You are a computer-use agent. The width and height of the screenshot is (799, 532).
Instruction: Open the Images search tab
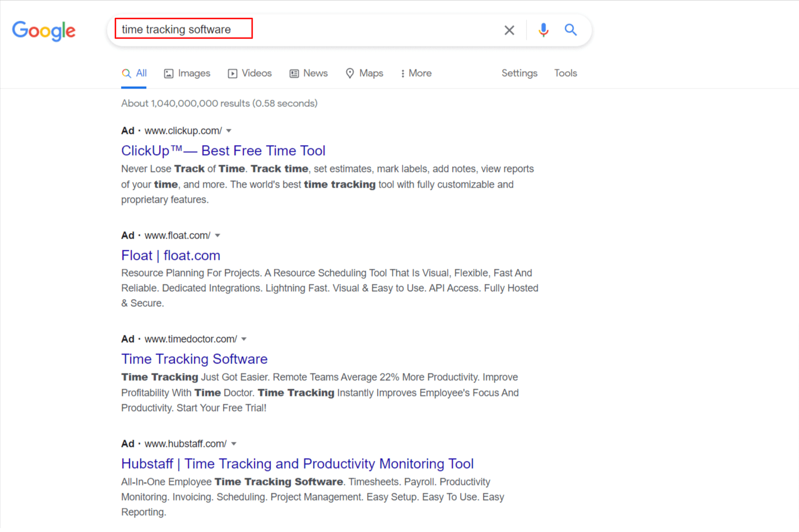(187, 73)
